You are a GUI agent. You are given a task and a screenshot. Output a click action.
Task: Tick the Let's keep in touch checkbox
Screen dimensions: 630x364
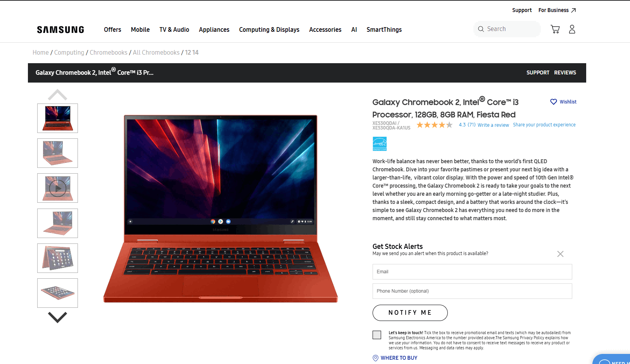click(377, 335)
